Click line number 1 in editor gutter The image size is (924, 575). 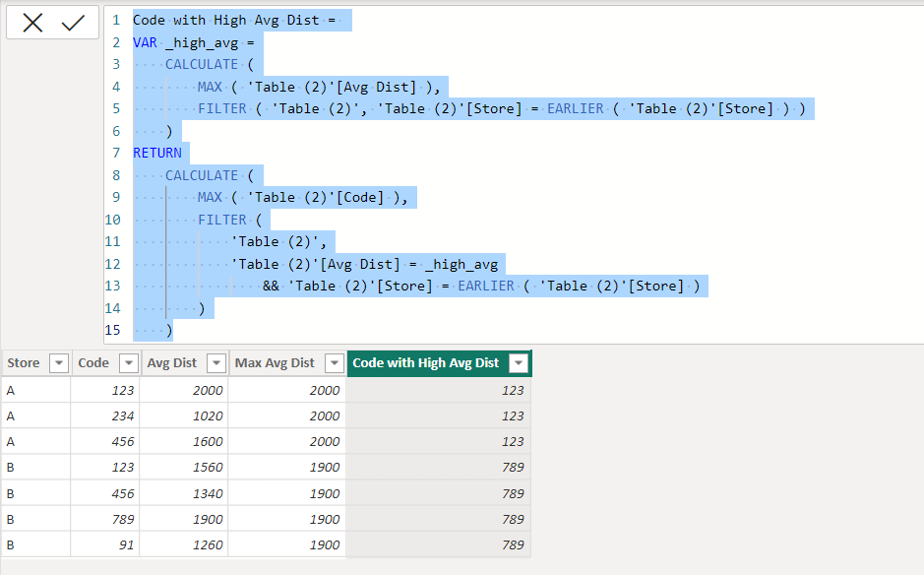[116, 20]
